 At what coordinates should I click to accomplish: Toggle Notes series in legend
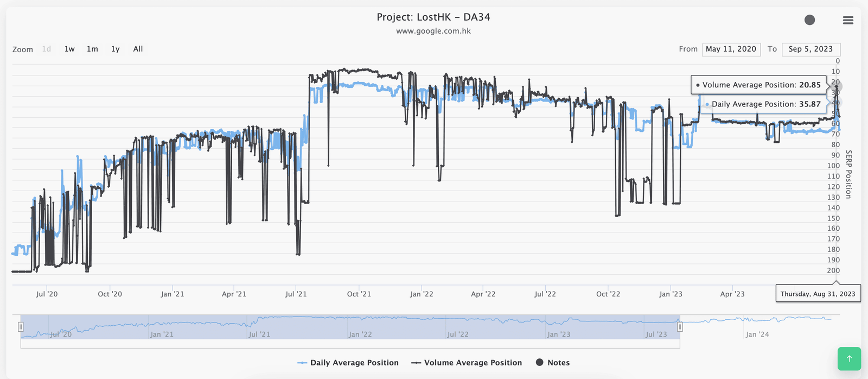(x=553, y=363)
